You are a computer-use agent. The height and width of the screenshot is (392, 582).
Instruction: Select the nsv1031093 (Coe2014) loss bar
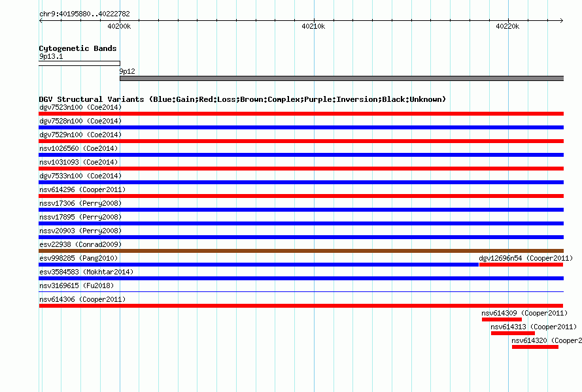point(301,169)
